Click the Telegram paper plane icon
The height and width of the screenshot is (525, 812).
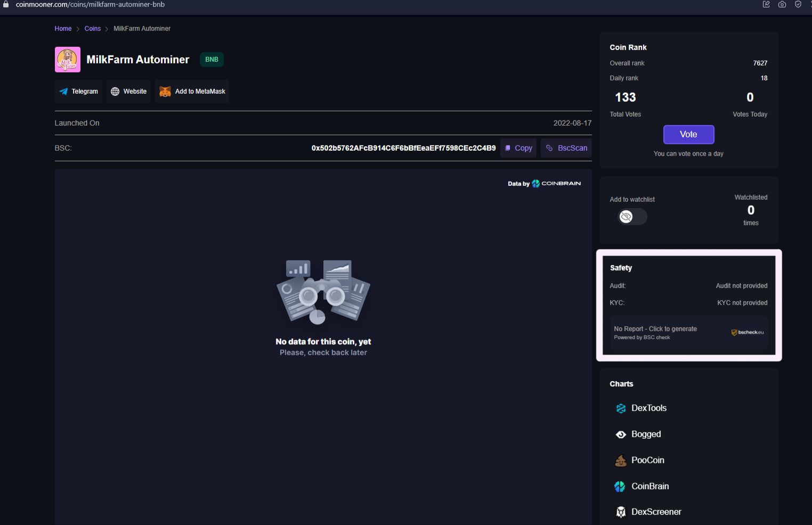(63, 92)
